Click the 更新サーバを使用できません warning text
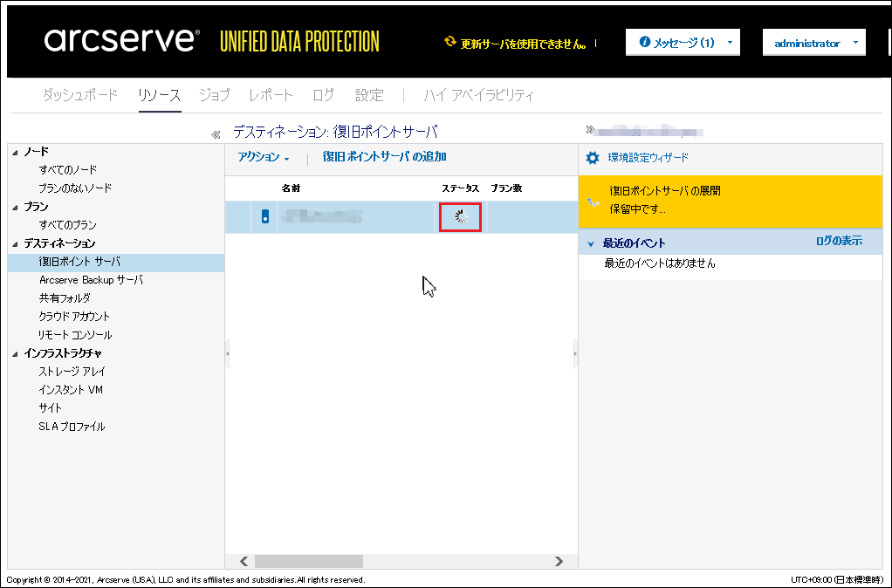The width and height of the screenshot is (892, 588). tap(523, 44)
